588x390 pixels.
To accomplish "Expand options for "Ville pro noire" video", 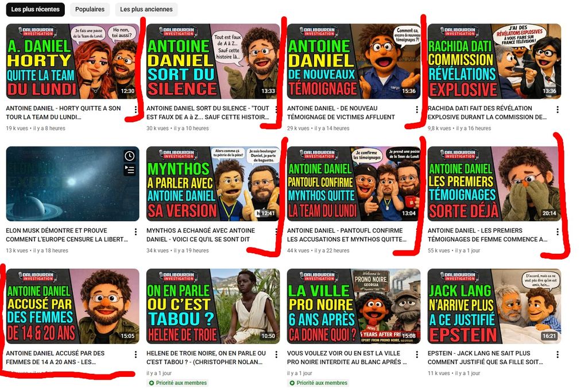I will (x=417, y=354).
